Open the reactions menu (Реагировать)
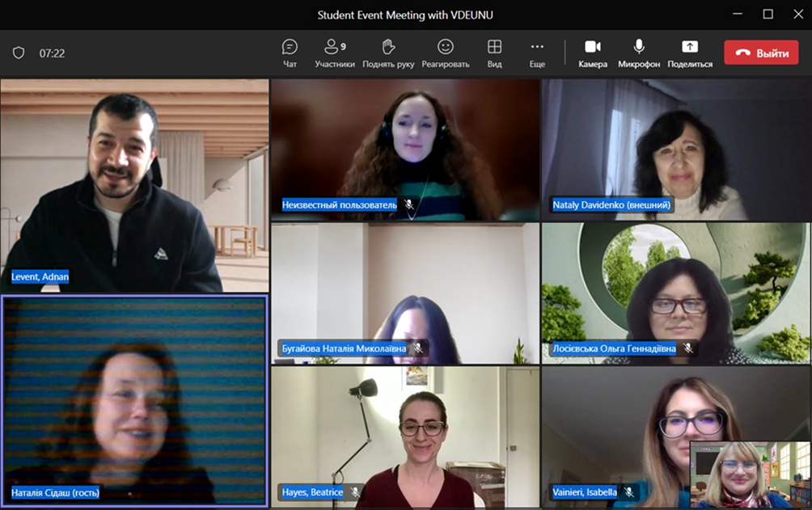 (445, 53)
